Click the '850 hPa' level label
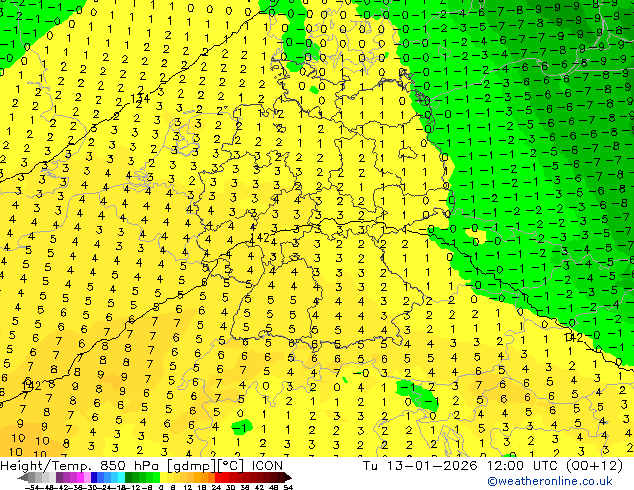This screenshot has width=634, height=490. 127,466
